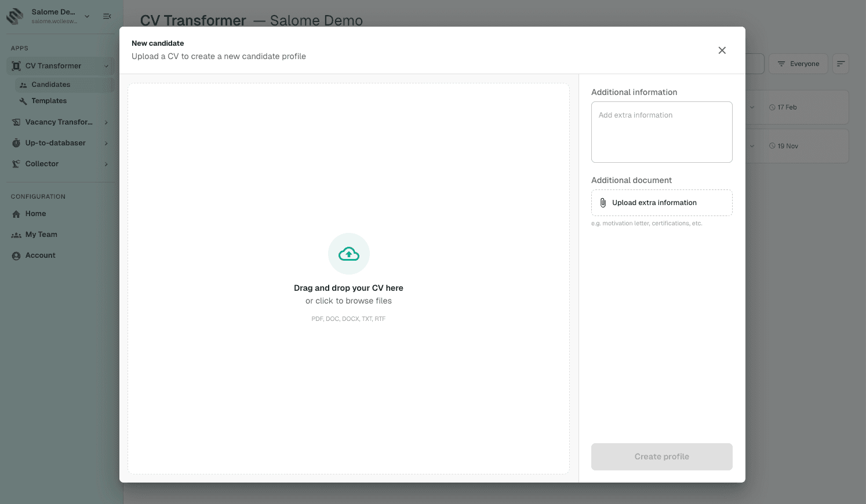The height and width of the screenshot is (504, 866).
Task: Click the clock icon next to 19 Nov
Action: click(x=772, y=146)
